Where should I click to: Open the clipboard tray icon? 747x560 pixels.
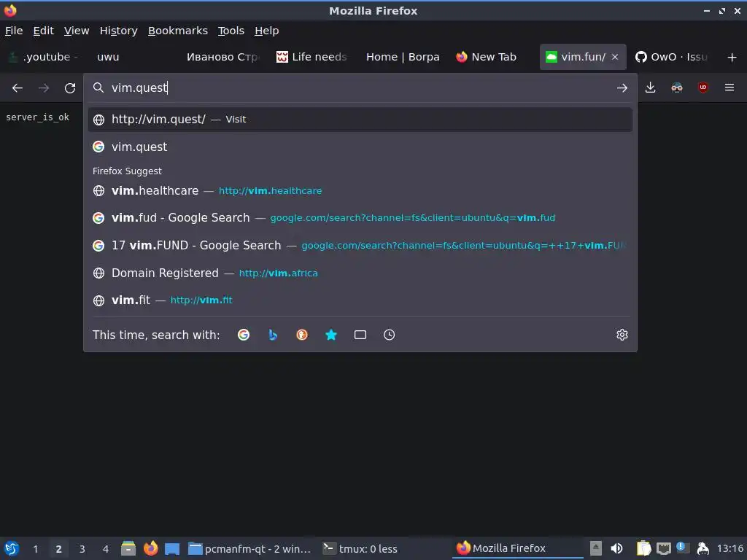[643, 548]
